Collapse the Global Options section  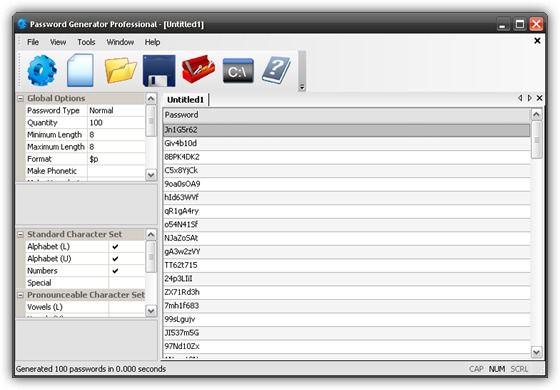[x=20, y=99]
